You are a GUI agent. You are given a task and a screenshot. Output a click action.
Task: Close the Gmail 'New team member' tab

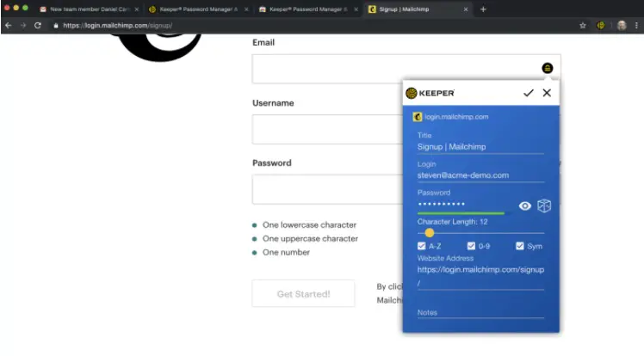pos(137,9)
